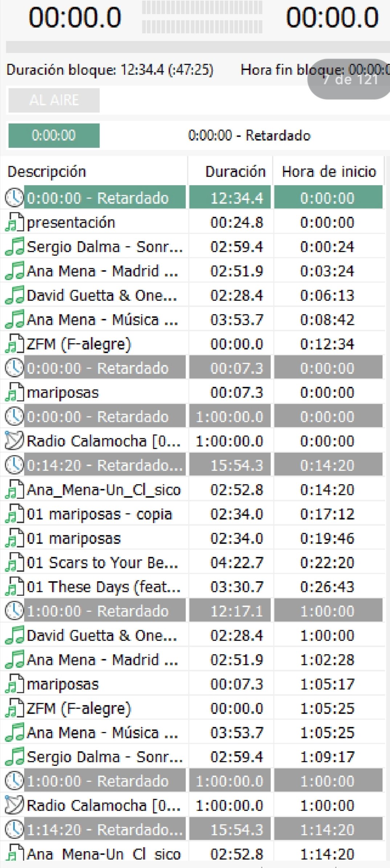The height and width of the screenshot is (868, 390).
Task: Click the clock icon of the 0:14:20 Retardado block
Action: coord(14,465)
